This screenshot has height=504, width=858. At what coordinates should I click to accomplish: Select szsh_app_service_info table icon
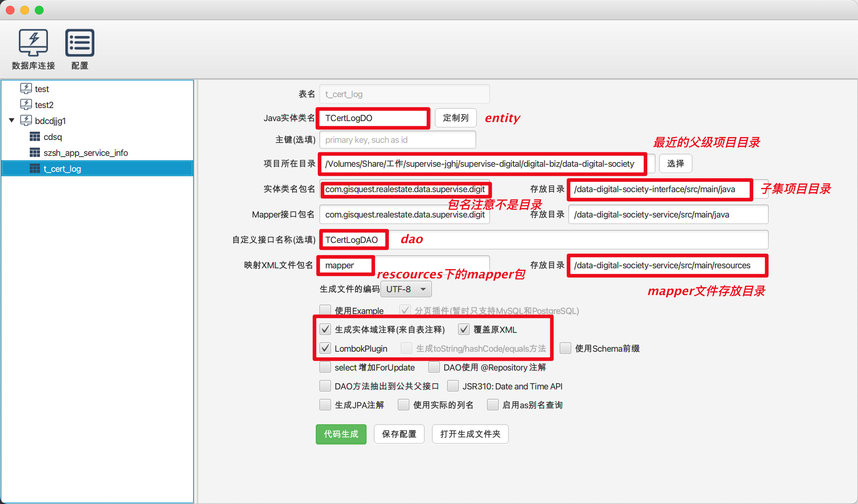tap(34, 153)
